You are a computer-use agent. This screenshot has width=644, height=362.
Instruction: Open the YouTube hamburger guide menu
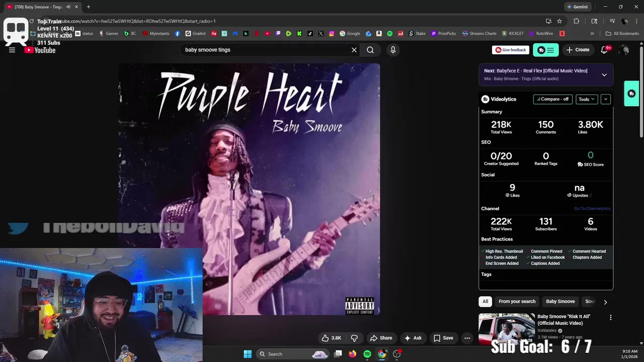pyautogui.click(x=12, y=50)
